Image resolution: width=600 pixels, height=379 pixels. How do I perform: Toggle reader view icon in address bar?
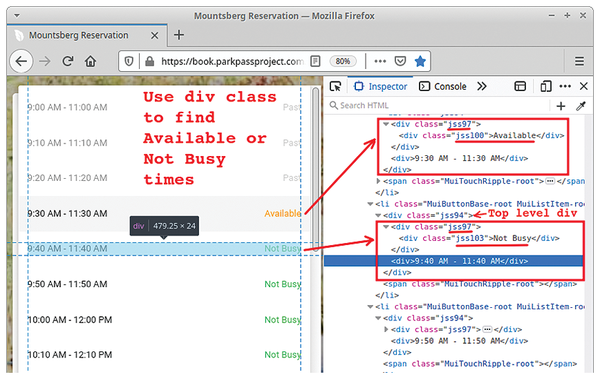pyautogui.click(x=315, y=61)
